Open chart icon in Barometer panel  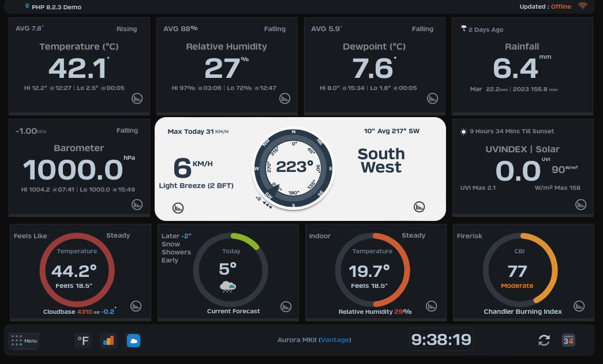[137, 204]
